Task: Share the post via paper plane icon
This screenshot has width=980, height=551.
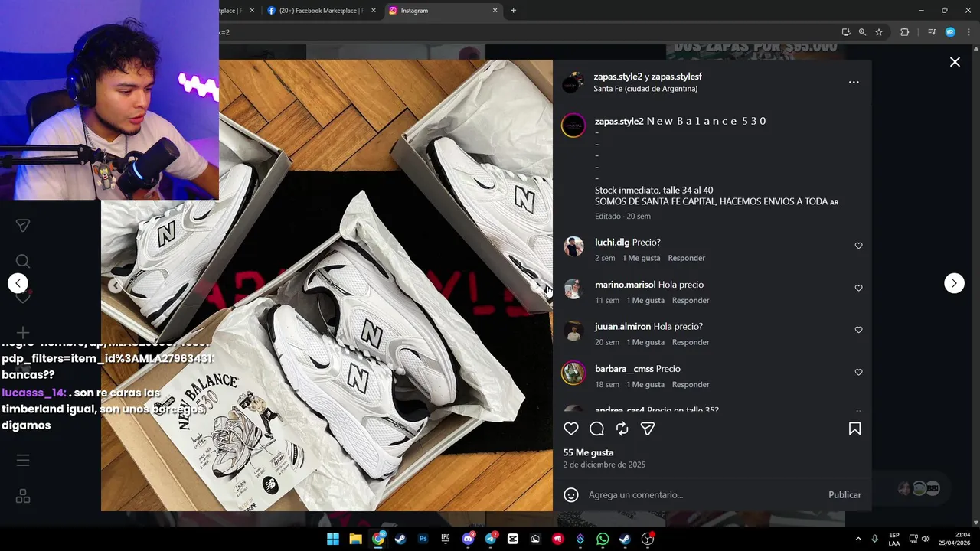Action: pyautogui.click(x=648, y=429)
